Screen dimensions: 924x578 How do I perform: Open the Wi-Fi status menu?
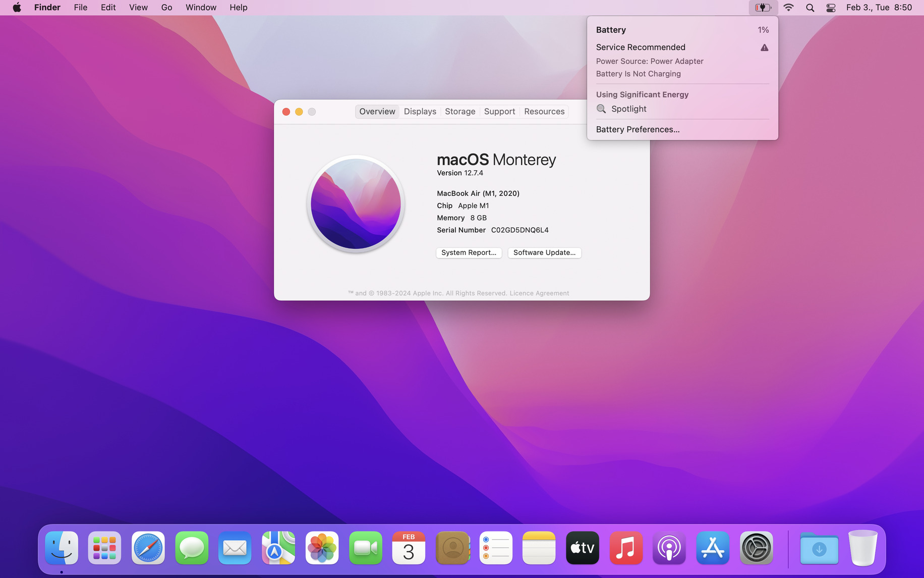(789, 8)
